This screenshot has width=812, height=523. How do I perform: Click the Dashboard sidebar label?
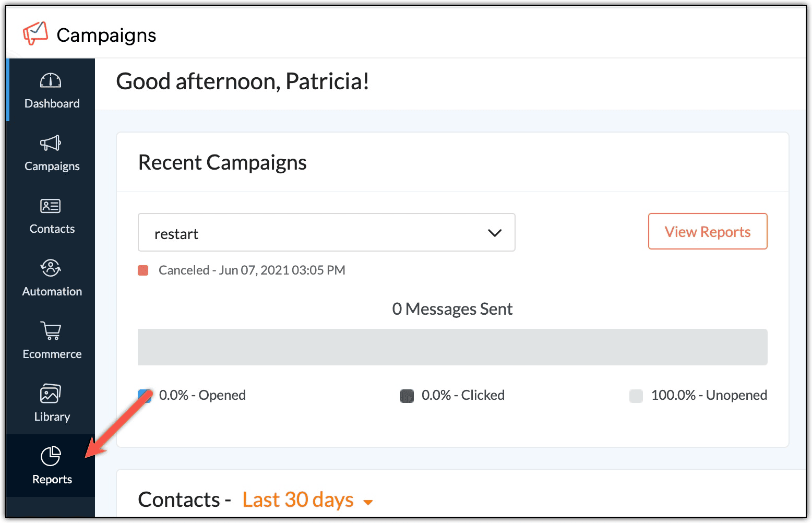52,103
